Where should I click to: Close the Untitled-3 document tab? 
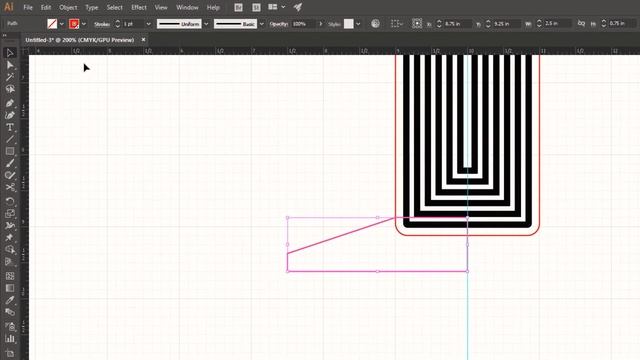pyautogui.click(x=143, y=40)
